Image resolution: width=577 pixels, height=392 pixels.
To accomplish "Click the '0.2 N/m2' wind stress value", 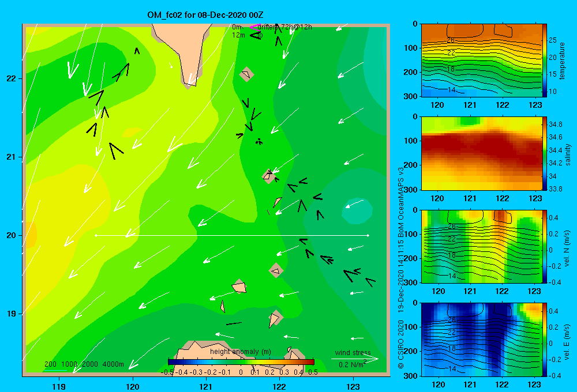I will [353, 364].
